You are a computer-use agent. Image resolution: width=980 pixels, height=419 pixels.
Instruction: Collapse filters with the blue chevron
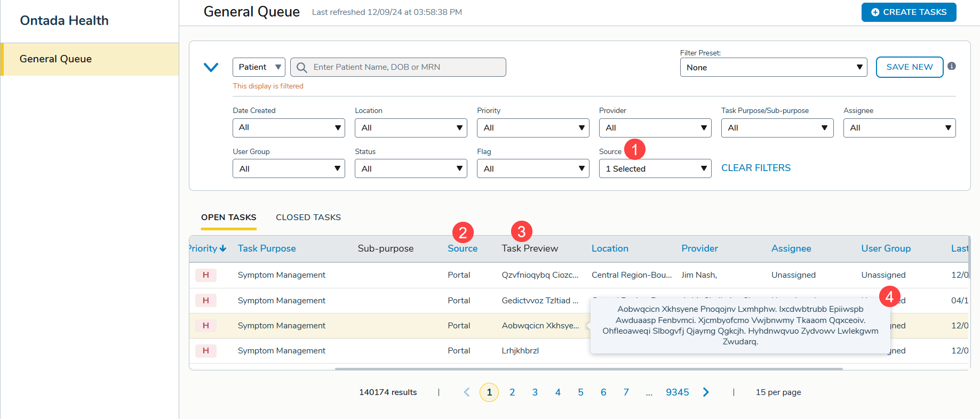pyautogui.click(x=211, y=67)
